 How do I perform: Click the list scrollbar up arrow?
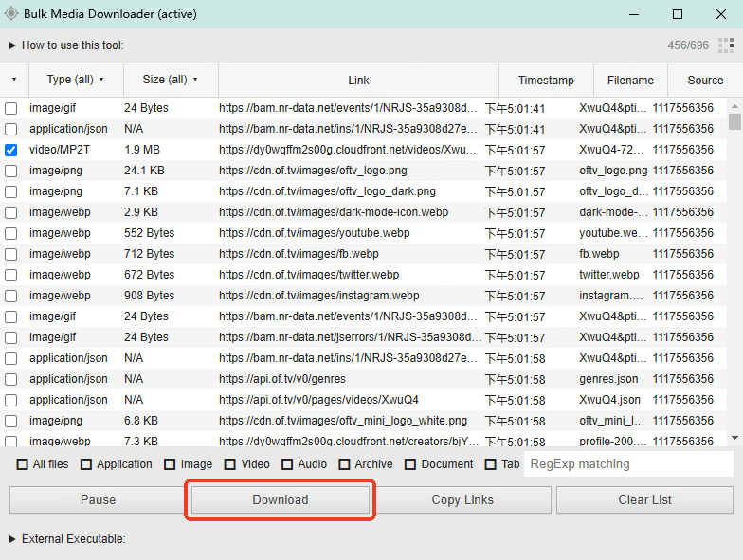coord(734,106)
